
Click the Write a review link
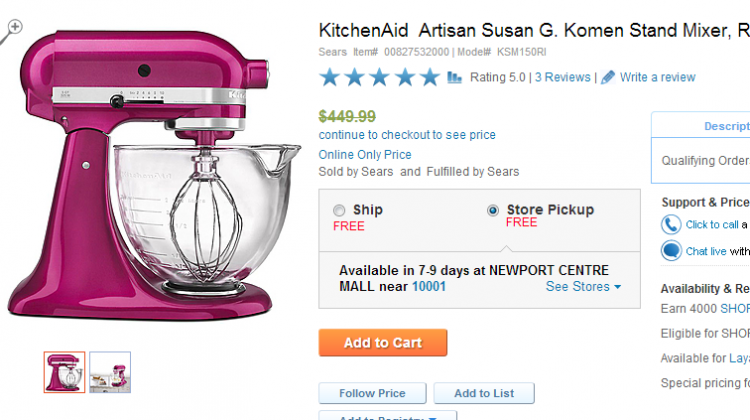(x=658, y=77)
